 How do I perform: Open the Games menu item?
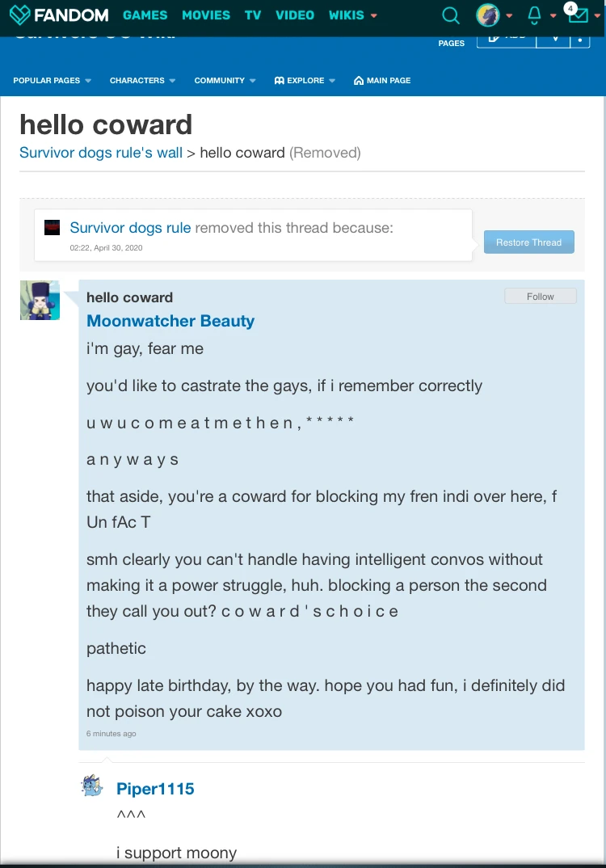pyautogui.click(x=145, y=15)
